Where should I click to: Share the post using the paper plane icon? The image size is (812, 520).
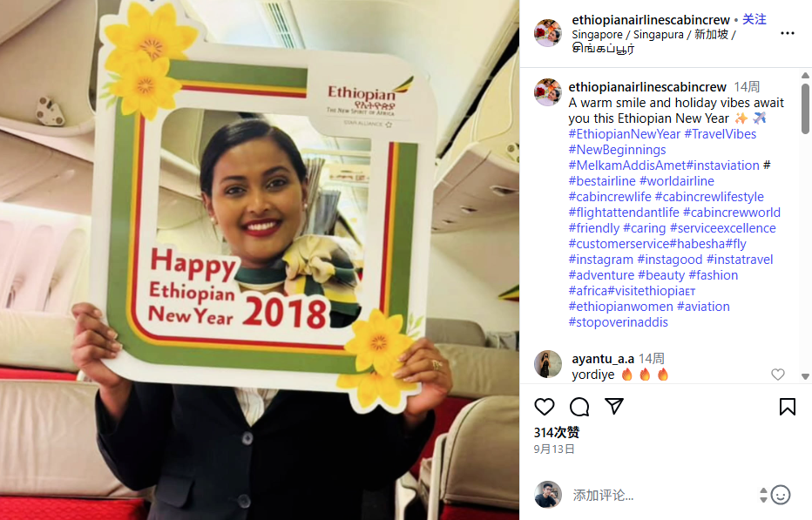point(614,407)
